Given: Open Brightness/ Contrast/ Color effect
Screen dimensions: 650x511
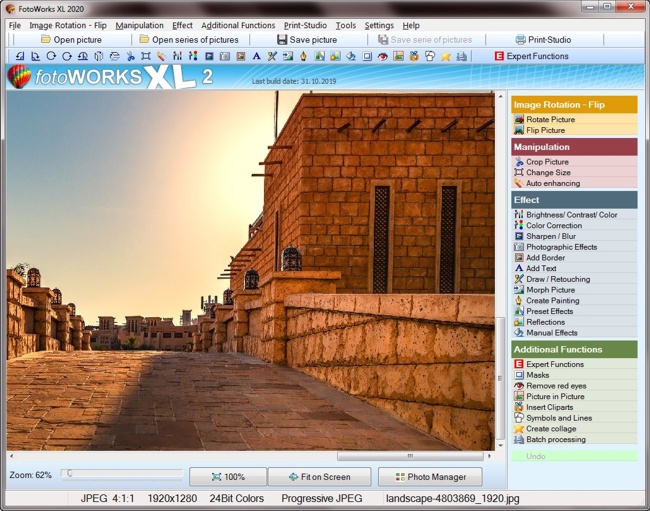Looking at the screenshot, I should 571,215.
